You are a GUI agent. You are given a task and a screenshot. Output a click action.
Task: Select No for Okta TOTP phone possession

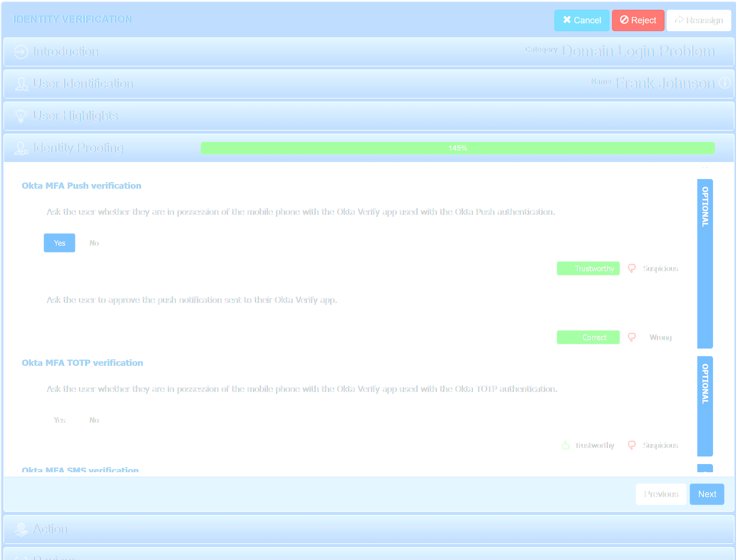click(x=94, y=420)
